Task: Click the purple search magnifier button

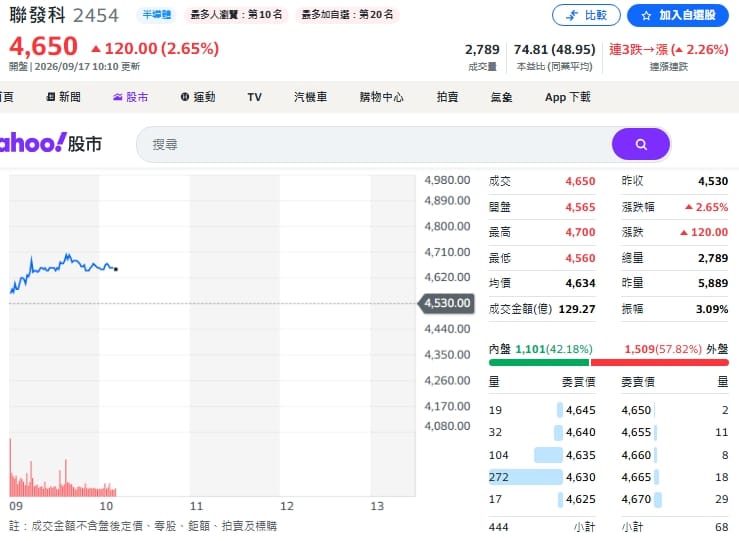Action: click(640, 144)
